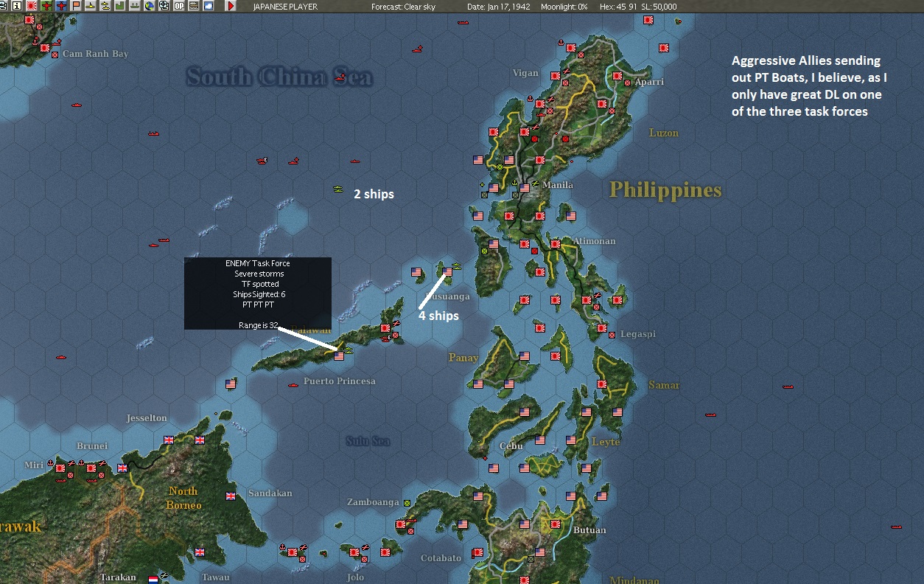Select the Dutch flag base at Tarakan

pos(153,580)
